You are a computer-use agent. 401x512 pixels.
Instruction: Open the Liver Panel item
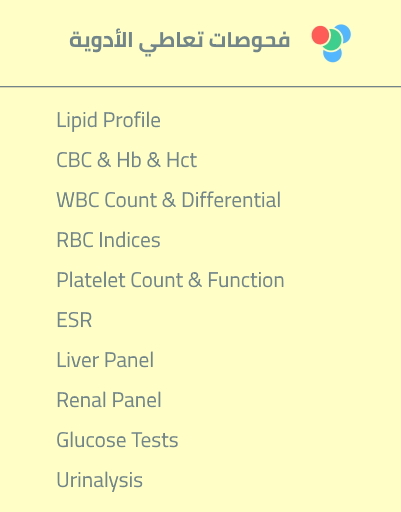point(105,360)
